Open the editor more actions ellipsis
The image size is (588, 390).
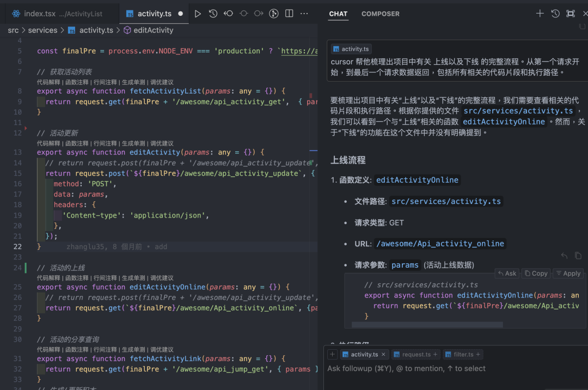click(304, 14)
